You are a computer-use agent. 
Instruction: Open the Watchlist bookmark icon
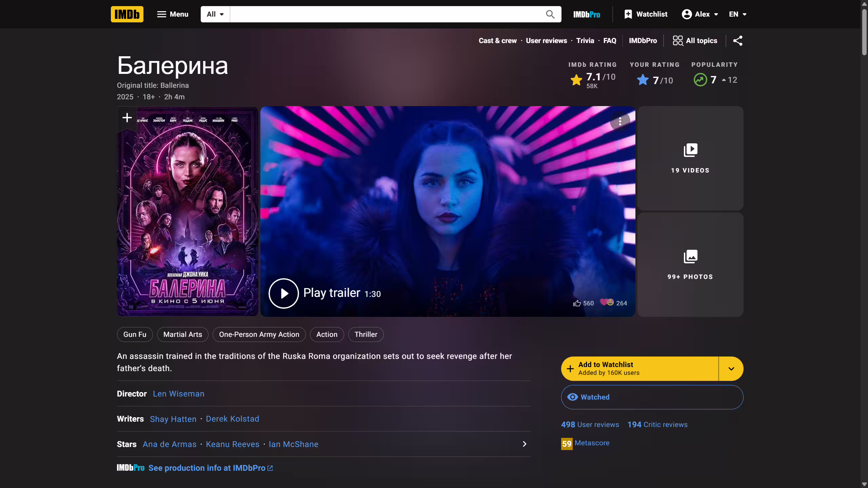point(628,14)
